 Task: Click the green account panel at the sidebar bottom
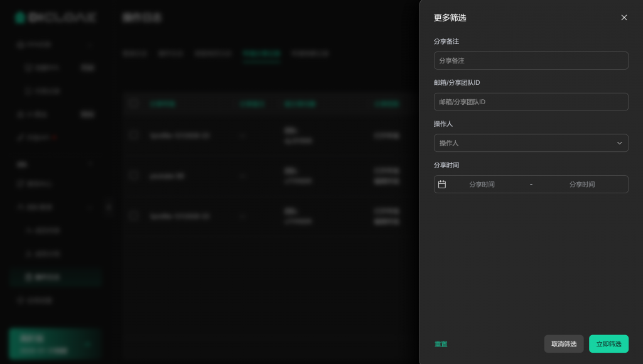[x=55, y=343]
